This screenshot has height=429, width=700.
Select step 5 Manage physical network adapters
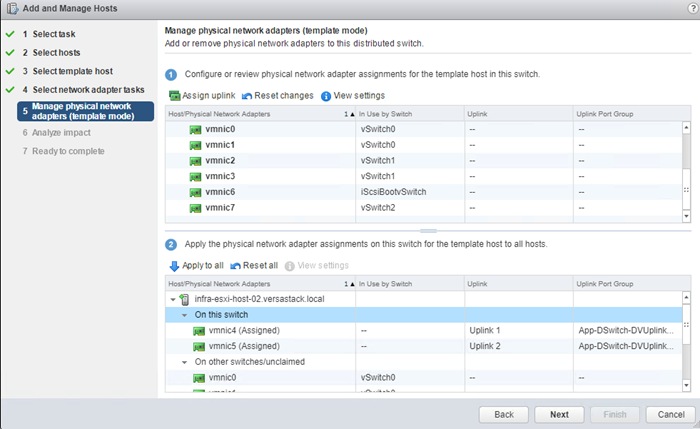coord(86,111)
